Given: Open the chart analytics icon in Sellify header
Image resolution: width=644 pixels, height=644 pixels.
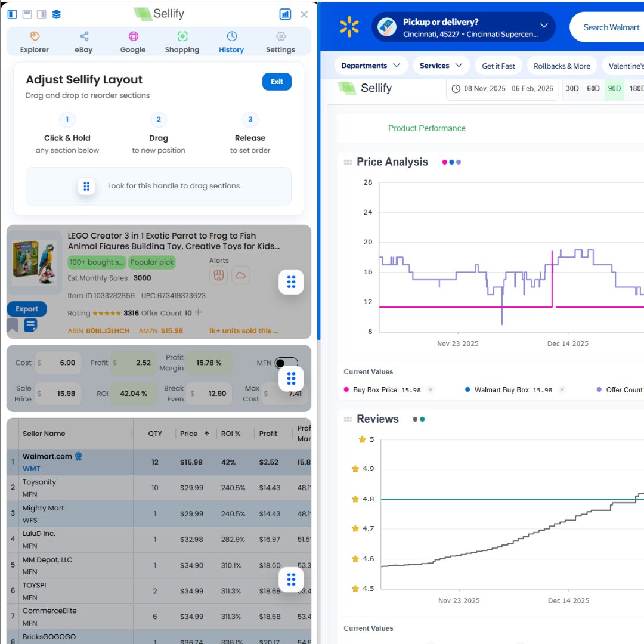Looking at the screenshot, I should [285, 14].
